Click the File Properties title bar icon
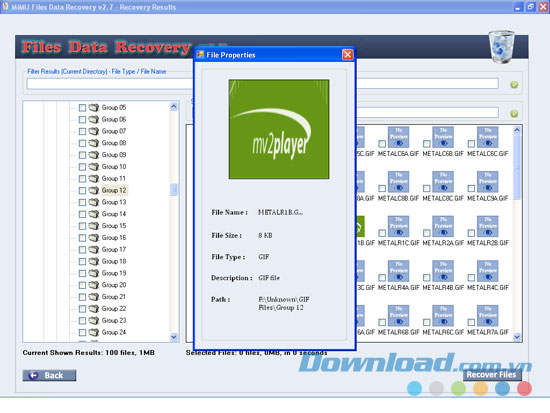The width and height of the screenshot is (550, 413). pyautogui.click(x=200, y=55)
